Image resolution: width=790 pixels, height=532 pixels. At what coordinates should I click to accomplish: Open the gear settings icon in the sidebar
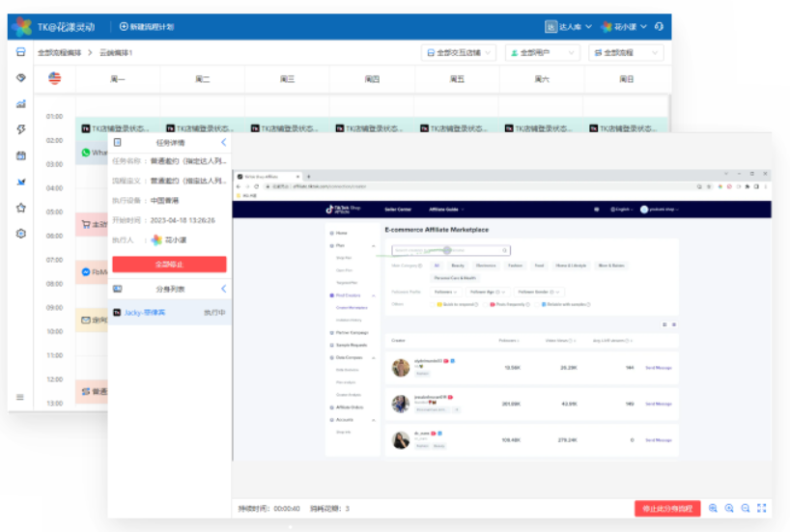coord(20,234)
